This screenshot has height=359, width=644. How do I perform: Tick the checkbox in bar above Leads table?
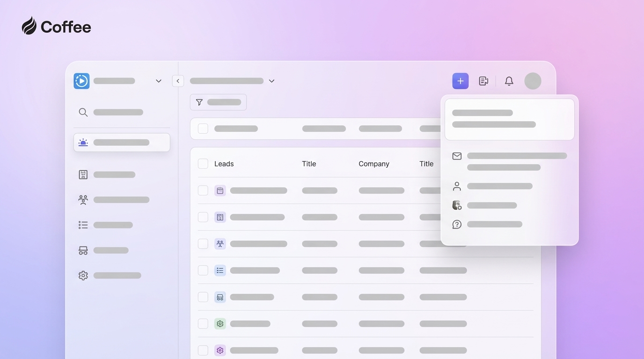[203, 129]
